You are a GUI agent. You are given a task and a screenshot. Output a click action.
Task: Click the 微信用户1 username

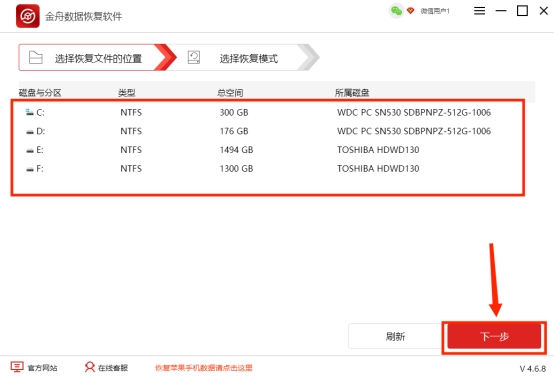coord(435,11)
